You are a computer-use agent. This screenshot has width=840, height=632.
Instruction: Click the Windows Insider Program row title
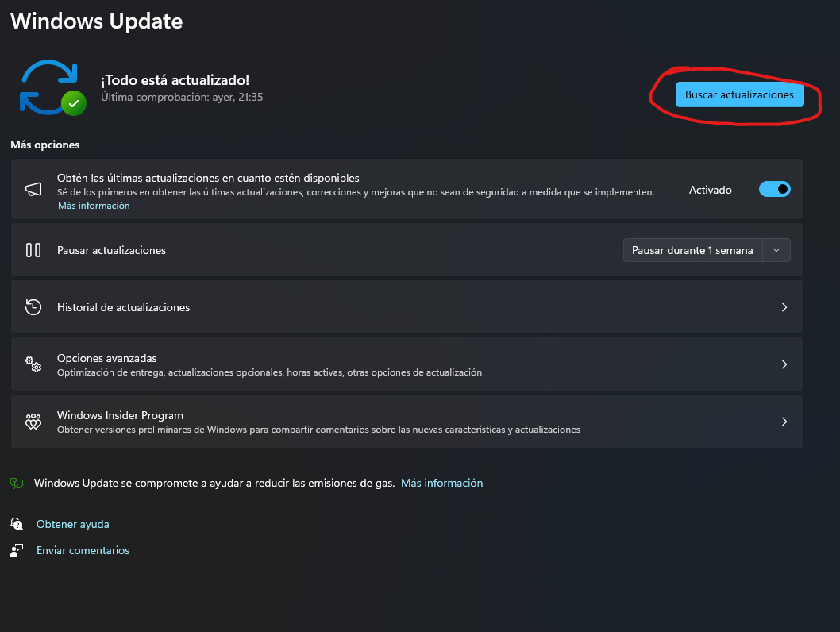pyautogui.click(x=121, y=415)
